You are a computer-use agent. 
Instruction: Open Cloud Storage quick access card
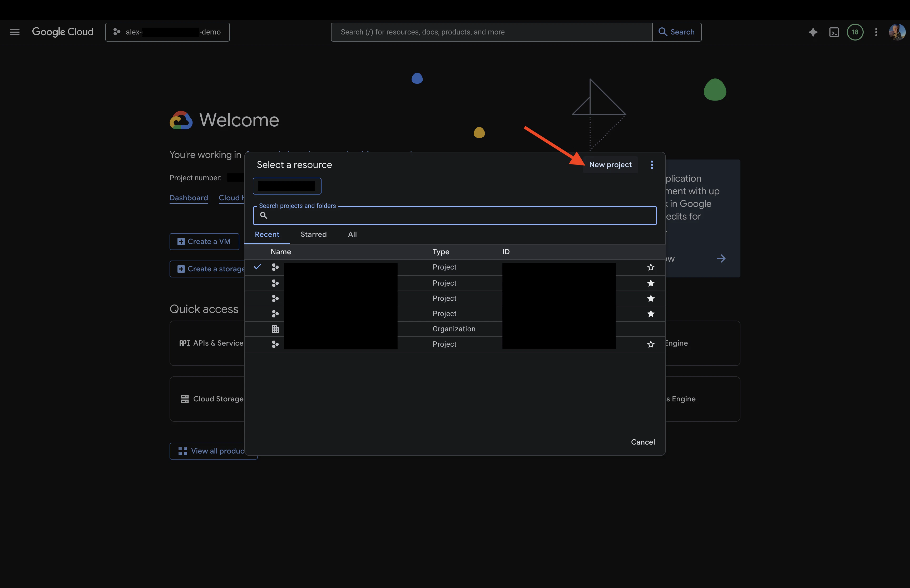click(207, 399)
